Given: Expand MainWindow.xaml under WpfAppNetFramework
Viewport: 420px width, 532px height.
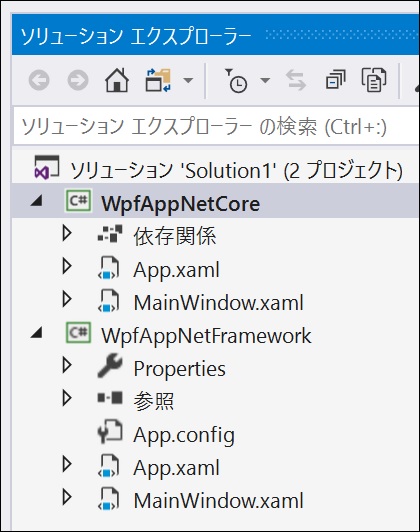Looking at the screenshot, I should (x=67, y=497).
